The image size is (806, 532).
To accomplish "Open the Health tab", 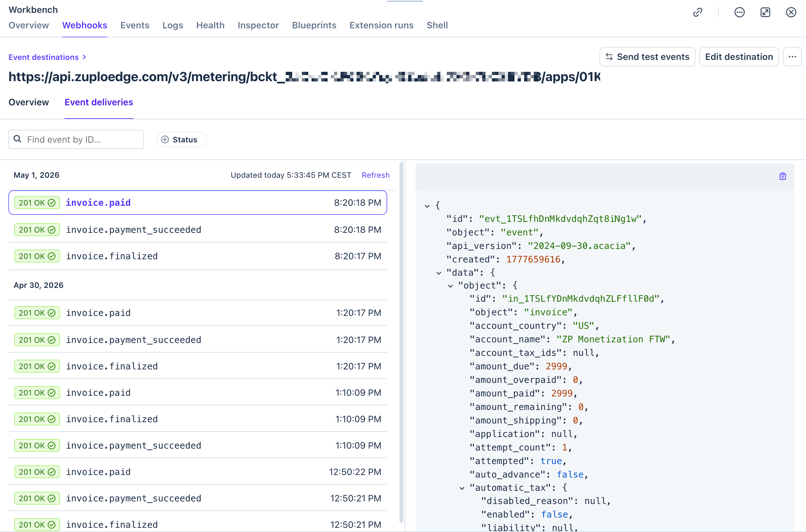I will pos(210,25).
